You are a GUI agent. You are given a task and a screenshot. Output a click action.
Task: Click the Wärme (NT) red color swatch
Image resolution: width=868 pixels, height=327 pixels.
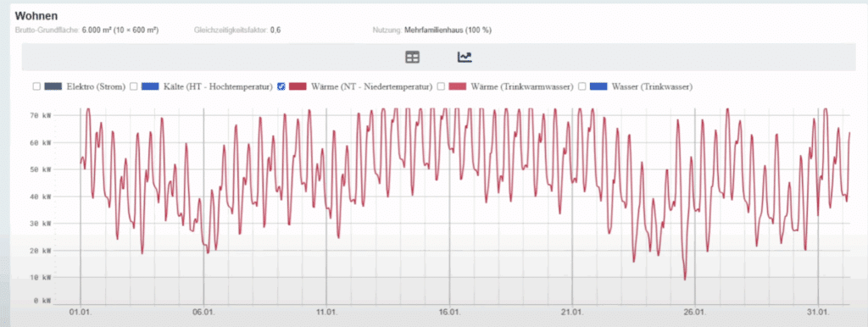tap(298, 86)
